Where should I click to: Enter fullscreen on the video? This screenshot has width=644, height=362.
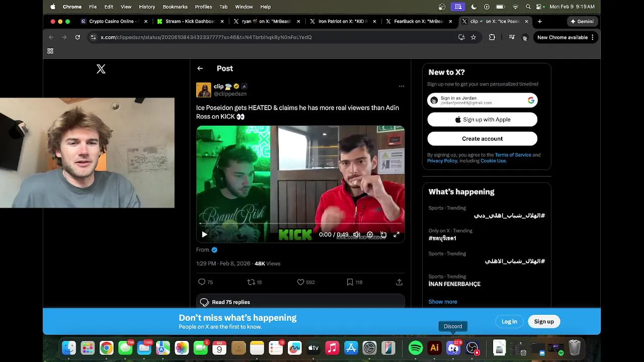click(x=396, y=235)
